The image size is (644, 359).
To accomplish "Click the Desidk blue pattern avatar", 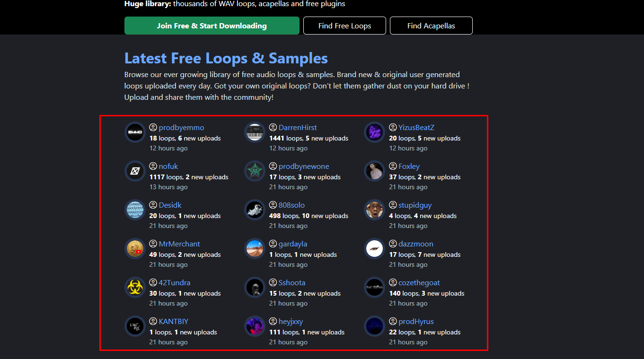I will tap(135, 210).
